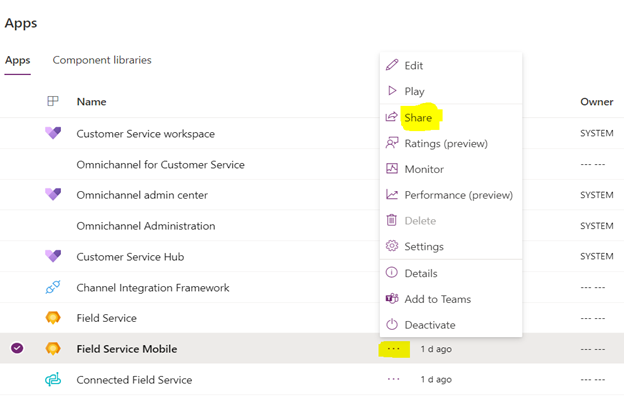Open the Customer Service Hub app
This screenshot has height=403, width=624.
pos(130,257)
